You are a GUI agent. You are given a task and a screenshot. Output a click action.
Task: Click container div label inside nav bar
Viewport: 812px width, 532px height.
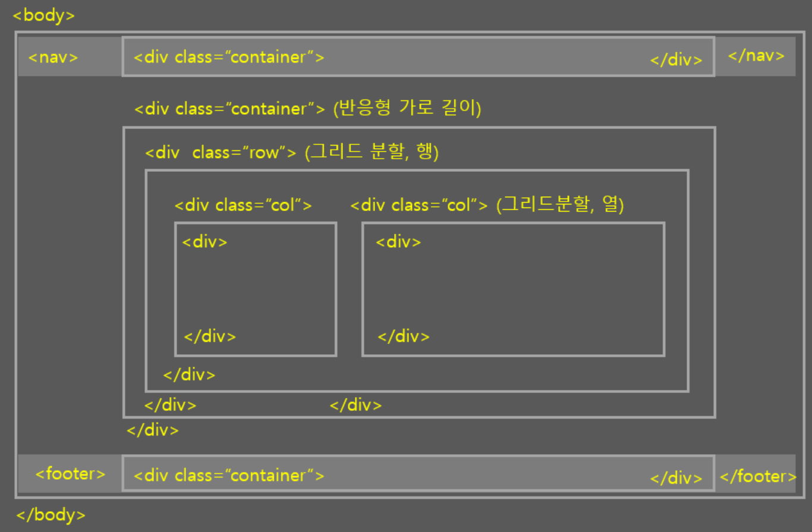(229, 57)
